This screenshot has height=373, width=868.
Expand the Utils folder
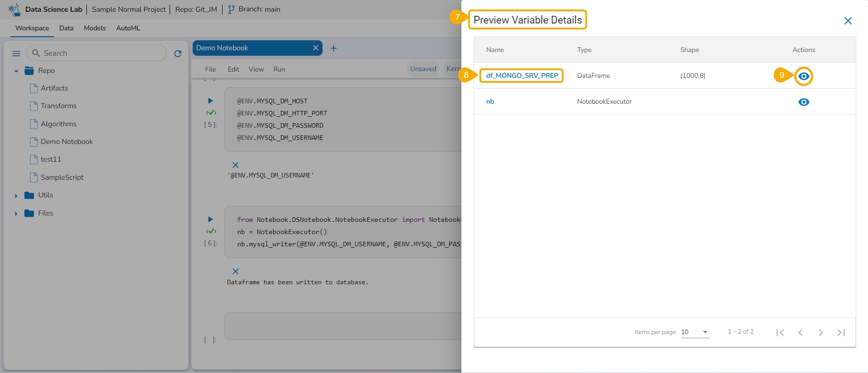pos(16,196)
